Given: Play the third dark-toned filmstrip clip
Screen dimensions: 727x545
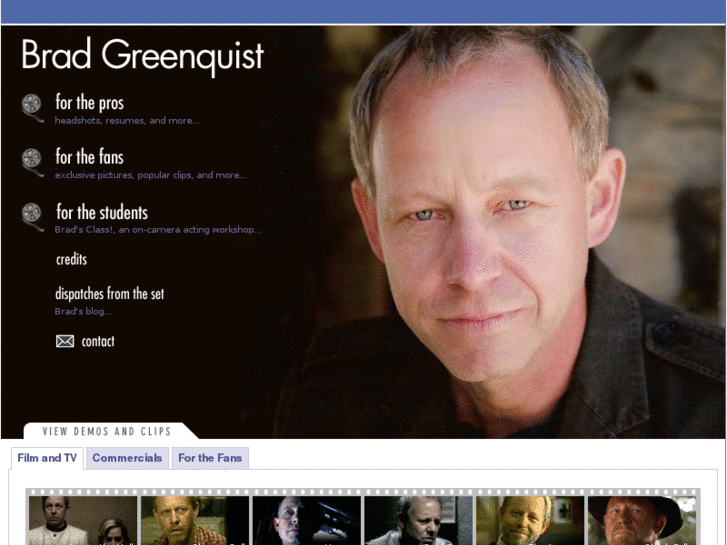Looking at the screenshot, I should pyautogui.click(x=306, y=520).
